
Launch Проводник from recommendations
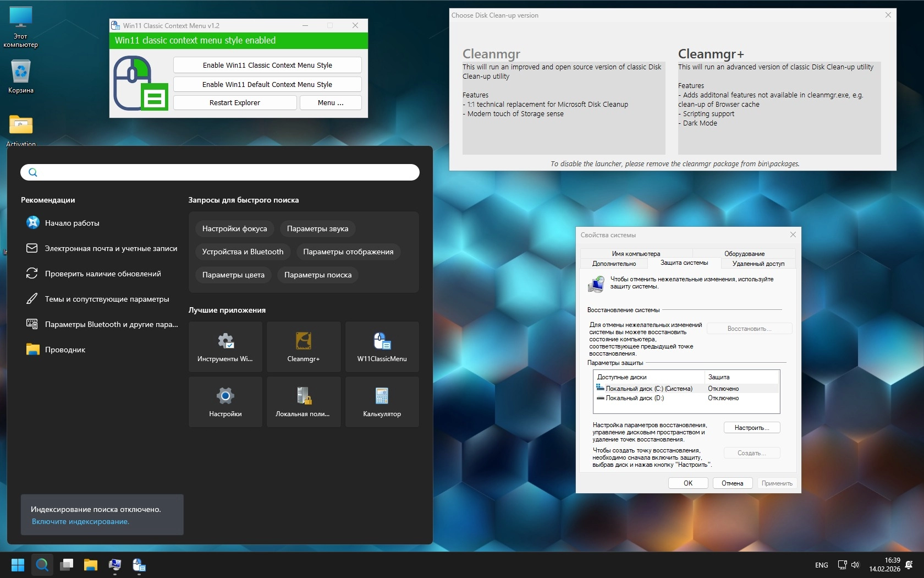(102, 350)
